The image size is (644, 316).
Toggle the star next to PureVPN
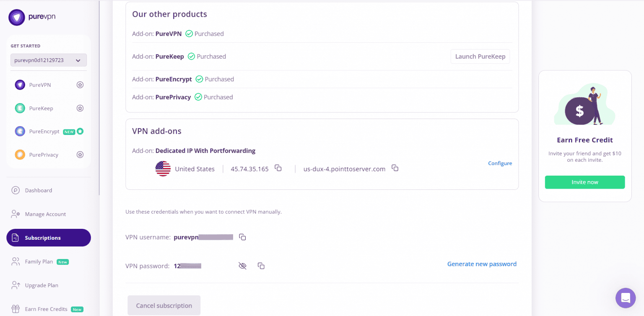tap(80, 85)
